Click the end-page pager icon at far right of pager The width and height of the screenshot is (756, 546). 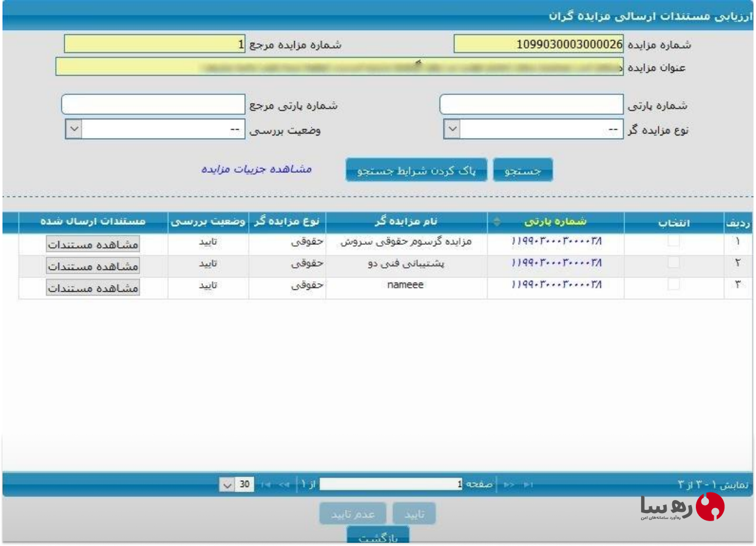tap(528, 484)
